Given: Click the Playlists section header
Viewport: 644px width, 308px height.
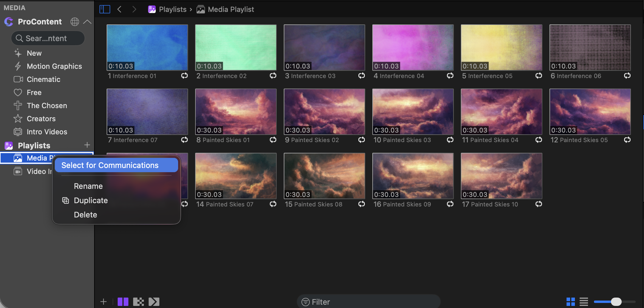Looking at the screenshot, I should pos(34,145).
